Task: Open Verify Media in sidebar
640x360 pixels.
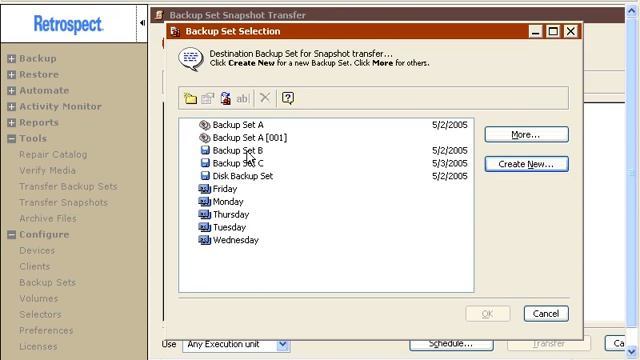Action: (47, 171)
